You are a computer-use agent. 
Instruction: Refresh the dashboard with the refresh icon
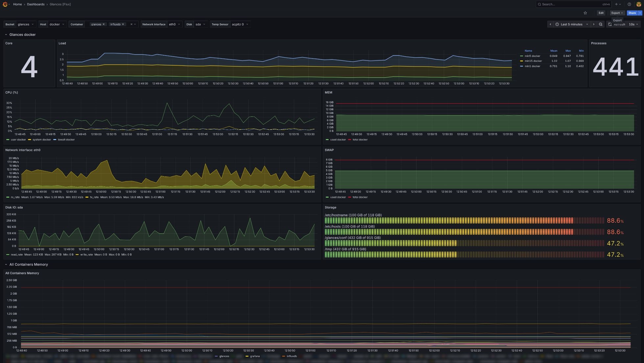(x=610, y=24)
